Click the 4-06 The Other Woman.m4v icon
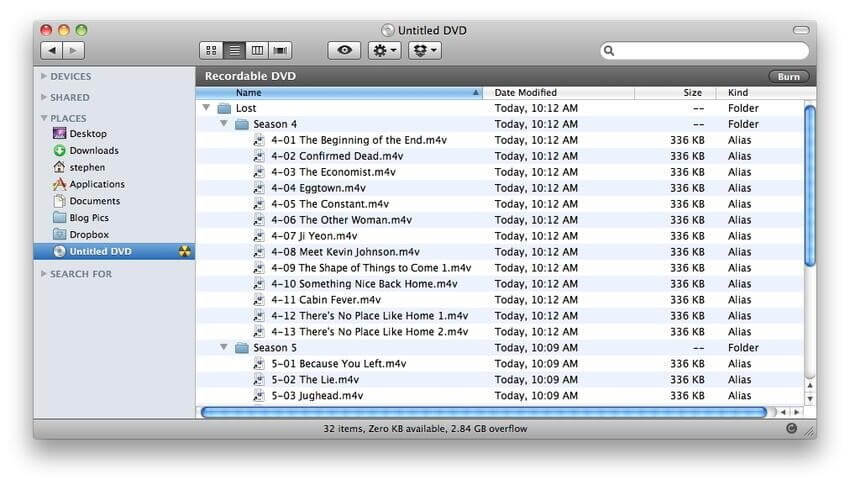This screenshot has height=485, width=850. (x=259, y=220)
